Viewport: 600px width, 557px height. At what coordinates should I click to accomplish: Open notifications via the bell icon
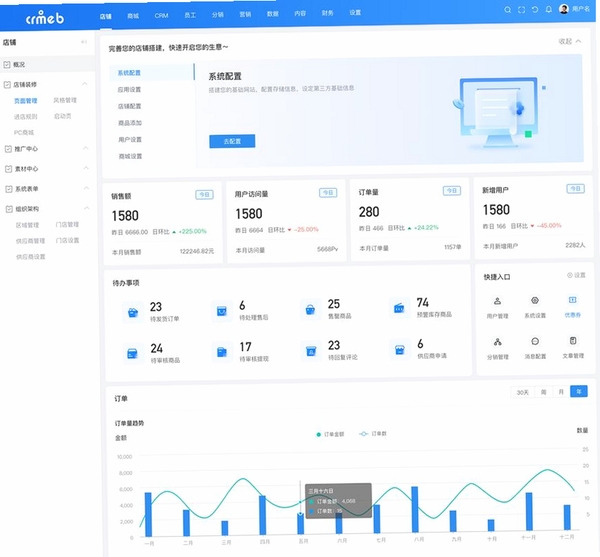(548, 9)
